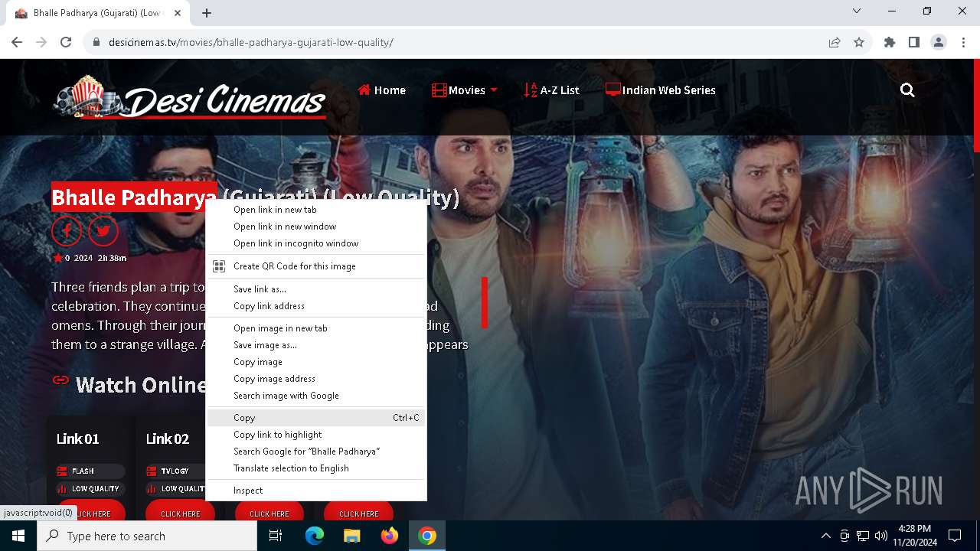The width and height of the screenshot is (980, 551).
Task: Launch Microsoft Edge from taskbar
Action: tap(315, 536)
